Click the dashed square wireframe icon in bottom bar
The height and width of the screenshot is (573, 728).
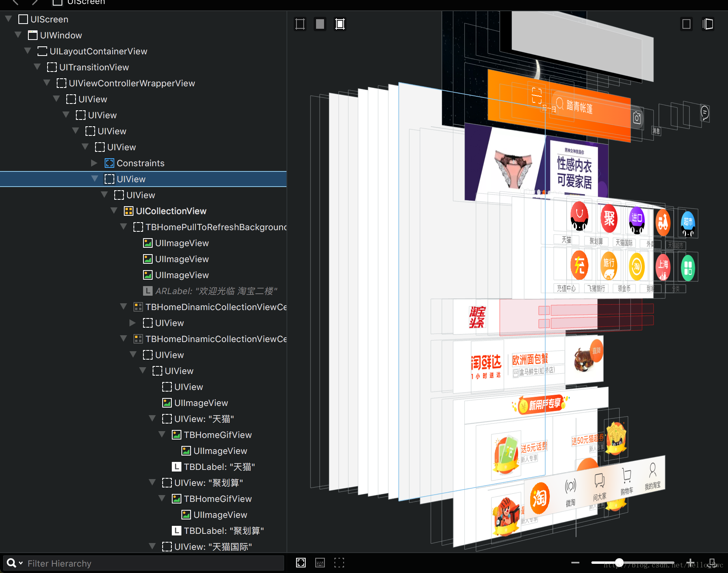pos(339,563)
